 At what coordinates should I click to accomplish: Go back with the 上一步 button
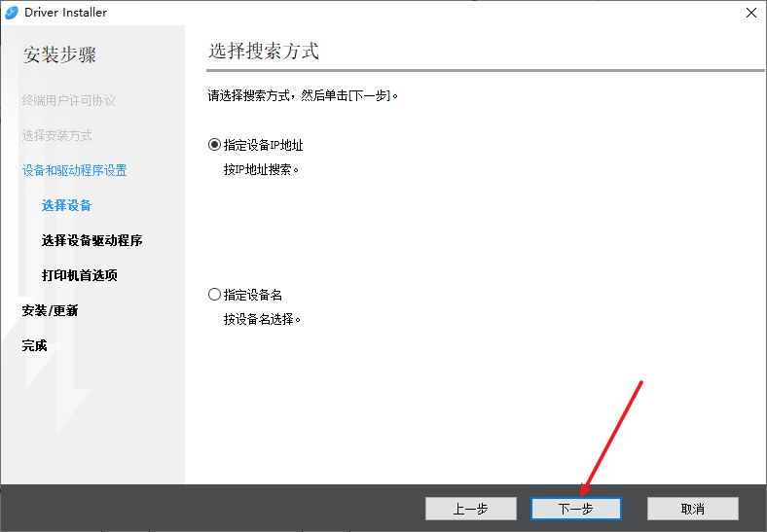pyautogui.click(x=470, y=509)
